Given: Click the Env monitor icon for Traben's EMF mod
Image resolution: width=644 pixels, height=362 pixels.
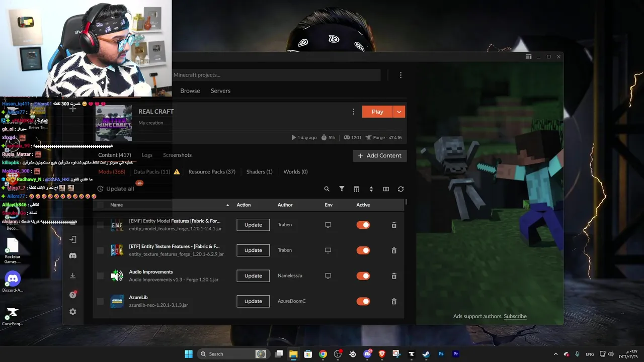Looking at the screenshot, I should point(328,225).
